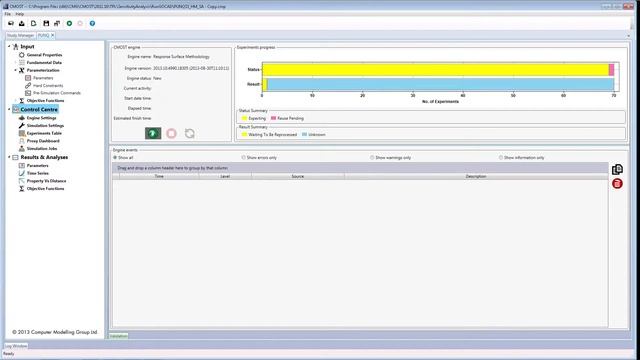Screen dimensions: 640x360
Task: Click the General Properties gear icon
Action: [x=22, y=55]
